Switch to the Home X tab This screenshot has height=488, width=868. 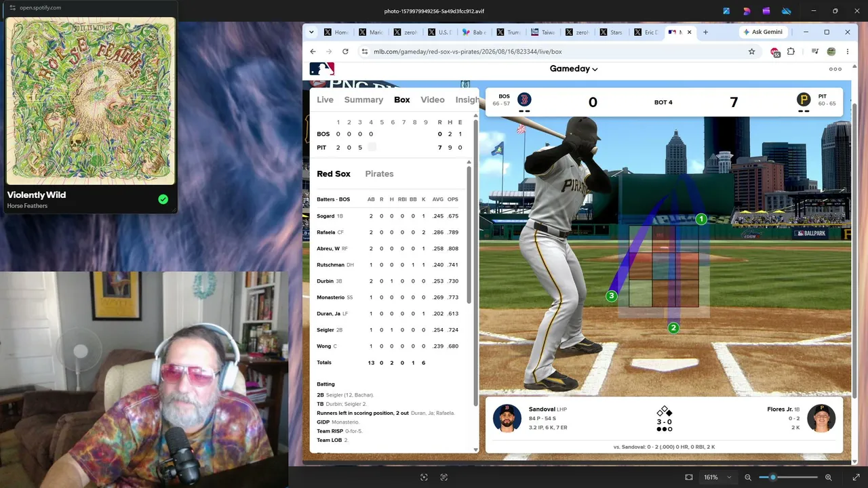tap(337, 32)
